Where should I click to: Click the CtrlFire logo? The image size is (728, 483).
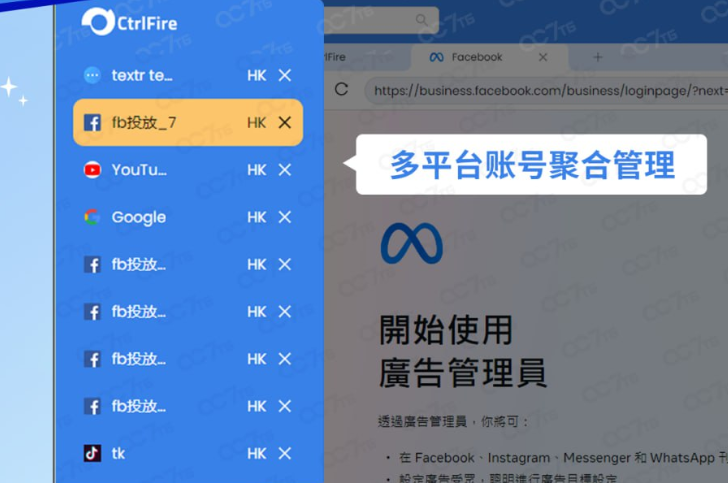coord(130,22)
